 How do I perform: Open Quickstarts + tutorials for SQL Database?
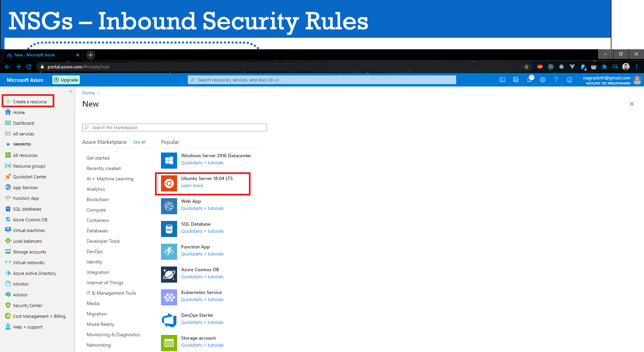click(202, 231)
